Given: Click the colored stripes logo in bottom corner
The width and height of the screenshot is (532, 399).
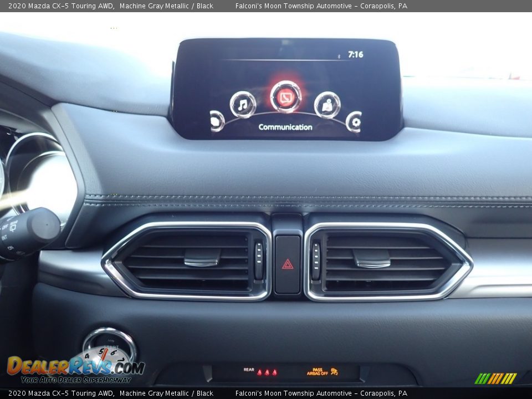Looking at the screenshot, I should [495, 378].
